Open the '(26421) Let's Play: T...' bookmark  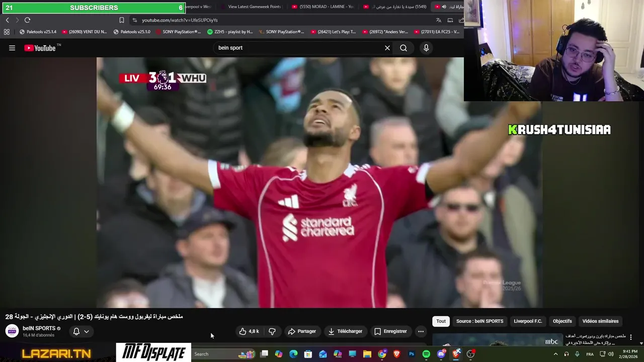point(333,32)
